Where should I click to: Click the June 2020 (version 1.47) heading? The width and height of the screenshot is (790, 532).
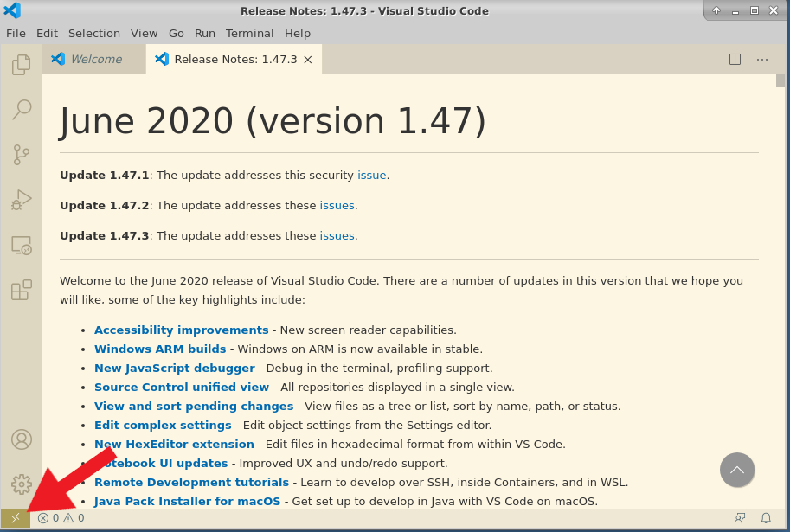pos(273,121)
